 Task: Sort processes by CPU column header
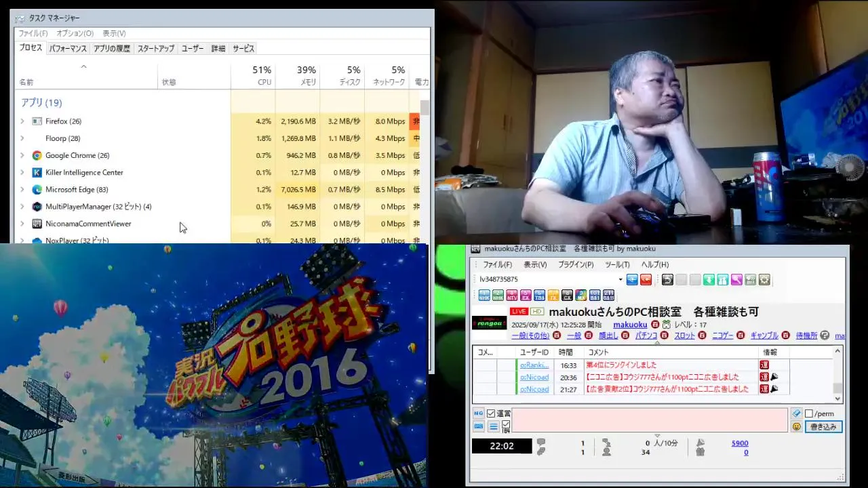tap(253, 76)
